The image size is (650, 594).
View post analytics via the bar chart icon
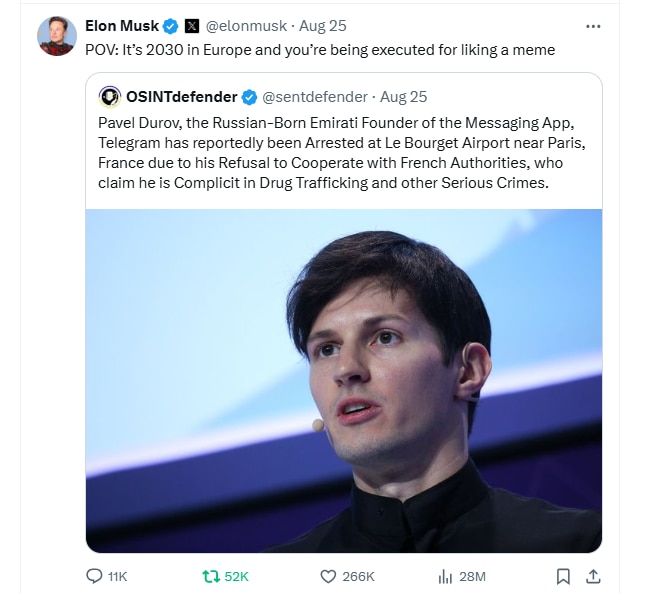(x=446, y=576)
